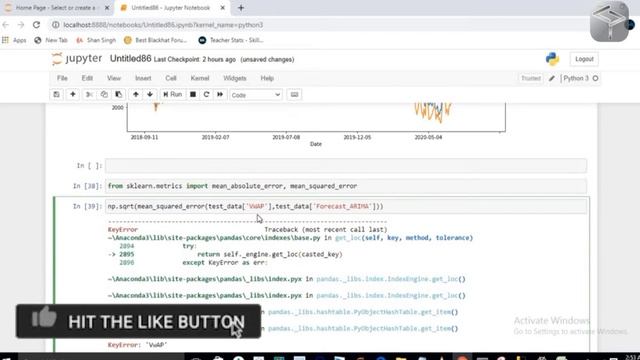This screenshot has width=640, height=360.
Task: Open the command palette keyboard icon
Action: point(294,95)
